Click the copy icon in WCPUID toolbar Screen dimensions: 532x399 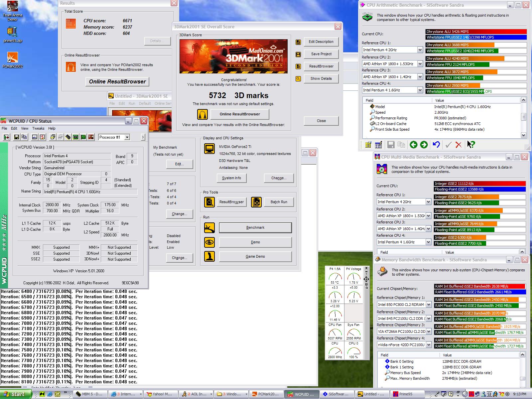pos(24,137)
